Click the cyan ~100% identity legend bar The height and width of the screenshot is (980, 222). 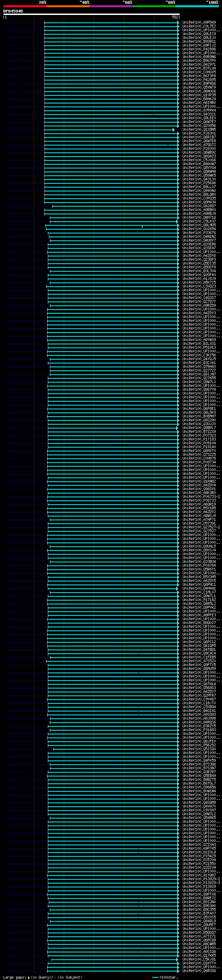pyautogui.click(x=197, y=6)
